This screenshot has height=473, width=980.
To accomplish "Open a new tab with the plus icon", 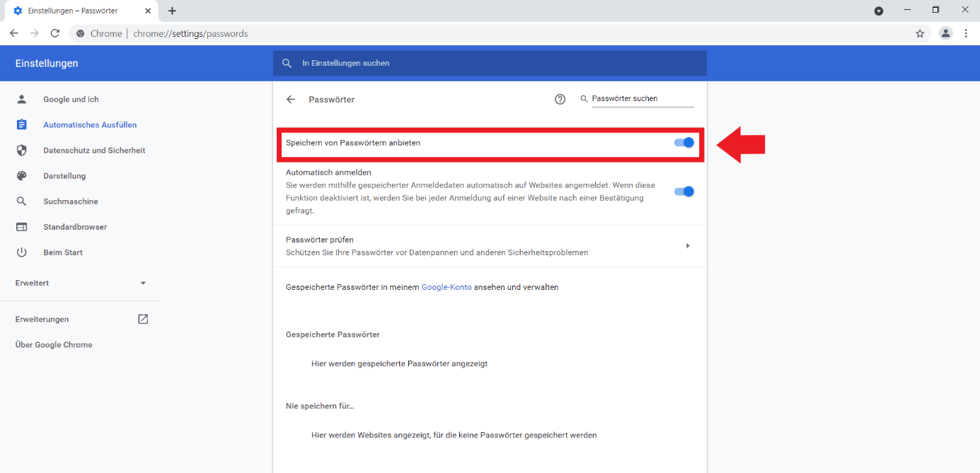I will tap(172, 11).
